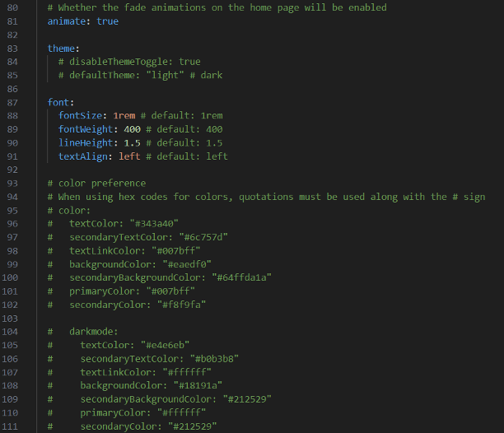Viewport: 504px width, 433px height.
Task: Place cursor on the 'font:' key
Action: [x=61, y=102]
